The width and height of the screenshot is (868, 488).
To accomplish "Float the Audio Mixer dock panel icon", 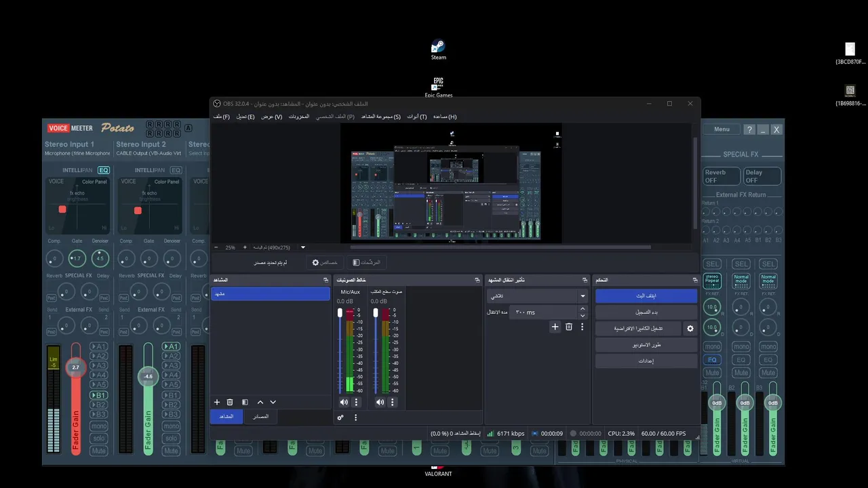I will [x=477, y=280].
